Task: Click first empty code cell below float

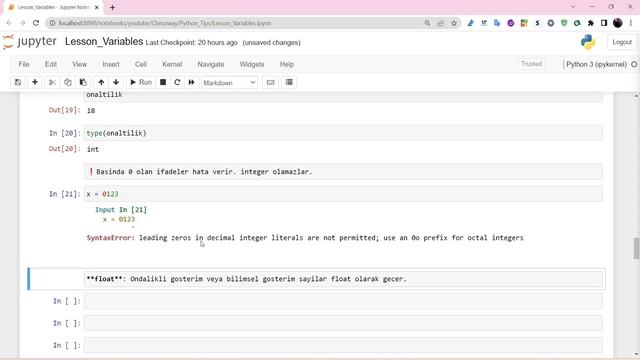Action: click(343, 301)
